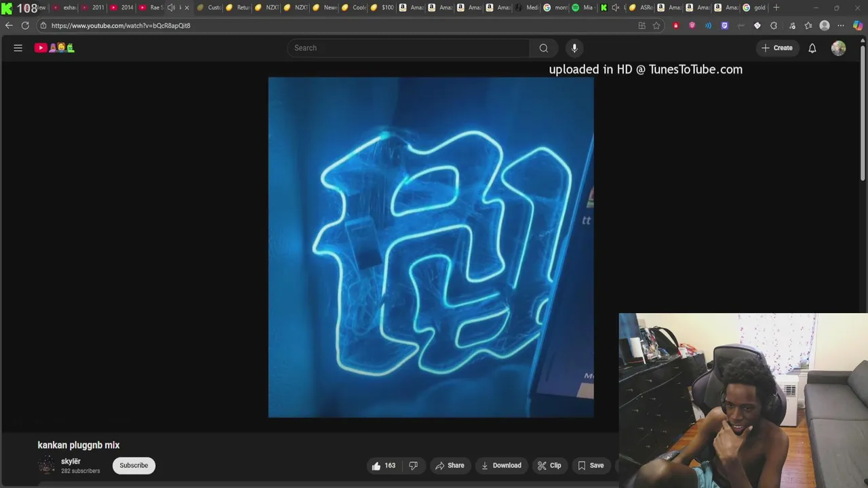View site information lock icon

click(x=43, y=26)
